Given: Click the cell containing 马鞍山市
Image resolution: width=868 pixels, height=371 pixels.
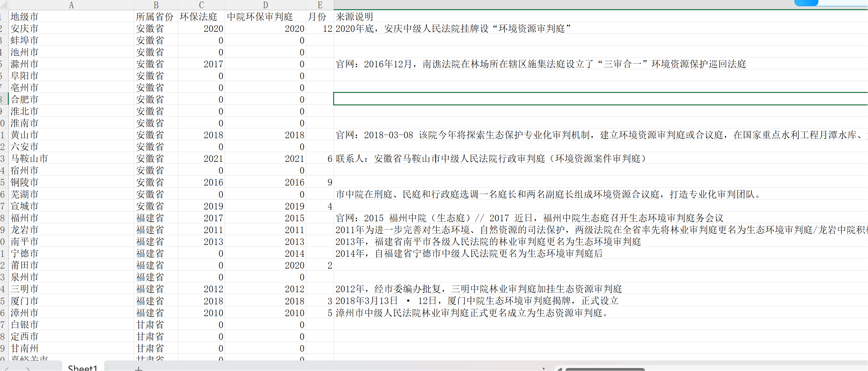Looking at the screenshot, I should (x=29, y=159).
